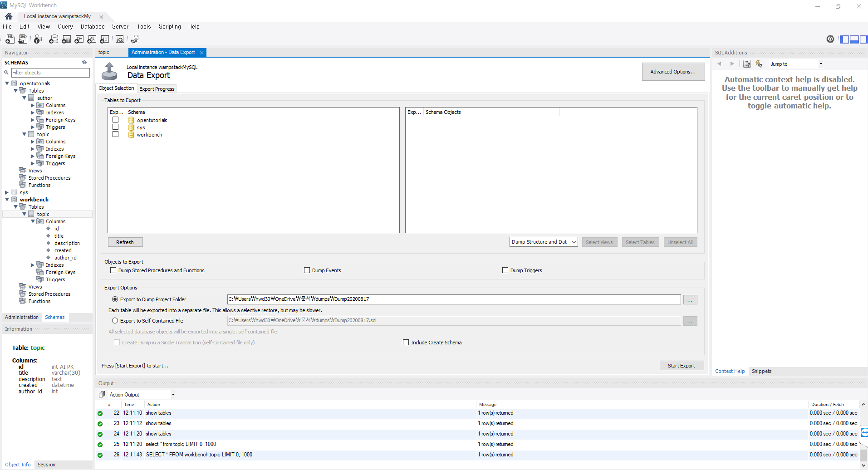Click the manual context help icon
868x470 pixels.
point(747,64)
